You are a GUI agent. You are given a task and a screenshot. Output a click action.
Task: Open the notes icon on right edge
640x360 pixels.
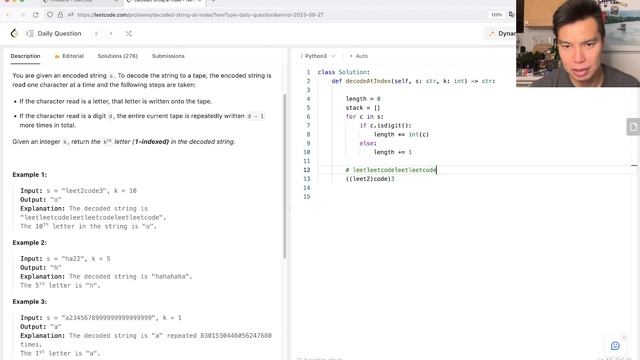[x=633, y=127]
